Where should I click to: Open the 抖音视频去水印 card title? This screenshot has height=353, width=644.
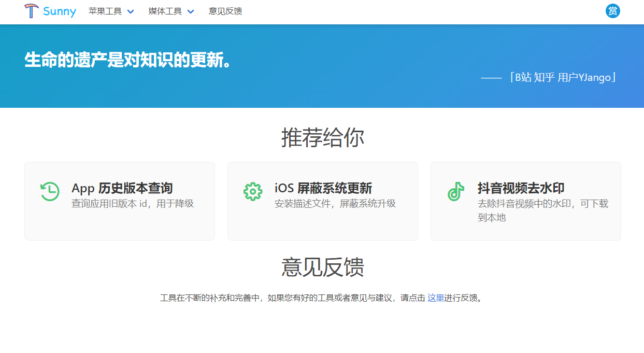pos(521,188)
